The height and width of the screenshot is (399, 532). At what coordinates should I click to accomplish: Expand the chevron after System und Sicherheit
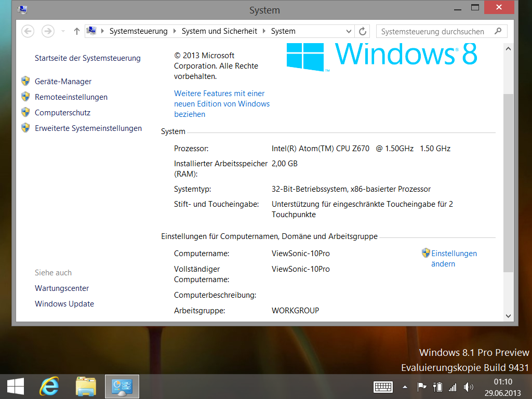coord(264,31)
